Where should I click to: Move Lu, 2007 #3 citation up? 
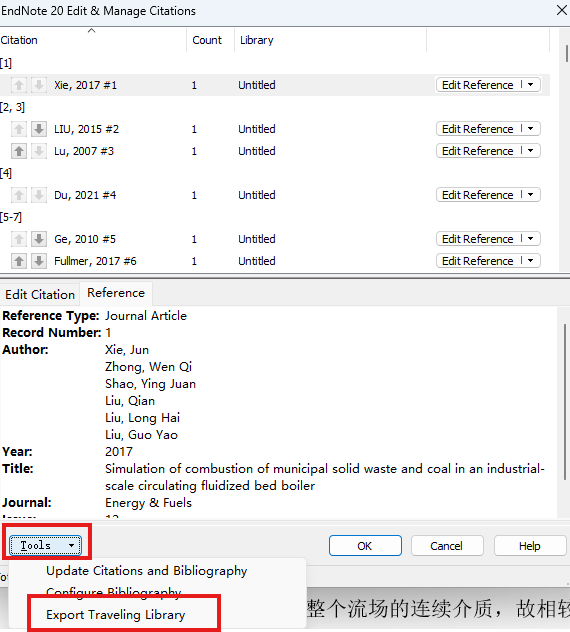[x=19, y=151]
